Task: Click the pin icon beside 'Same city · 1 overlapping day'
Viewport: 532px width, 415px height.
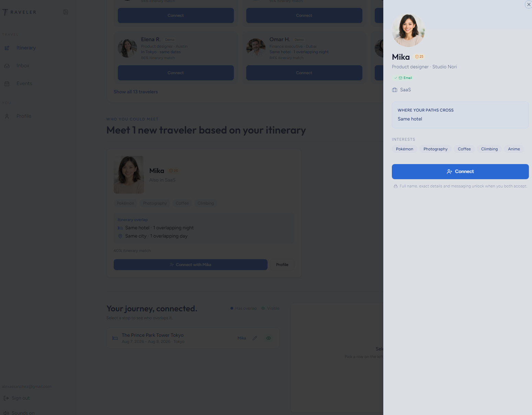Action: pyautogui.click(x=120, y=236)
